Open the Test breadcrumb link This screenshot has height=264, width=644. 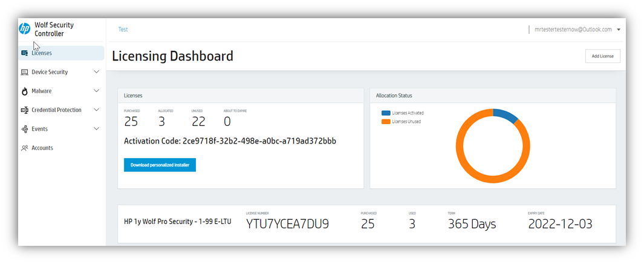123,29
